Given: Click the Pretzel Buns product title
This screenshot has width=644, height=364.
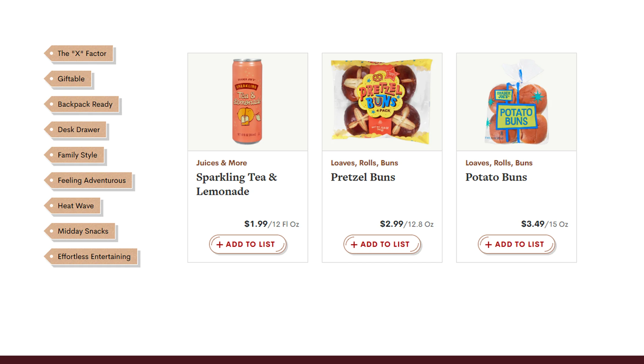Looking at the screenshot, I should point(363,177).
